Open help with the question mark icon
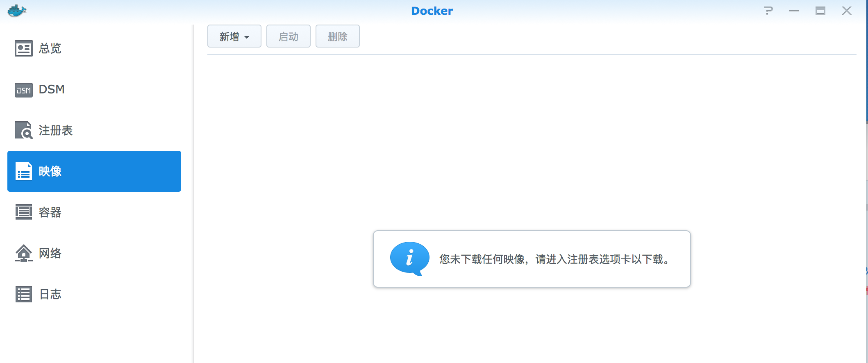 coord(768,11)
